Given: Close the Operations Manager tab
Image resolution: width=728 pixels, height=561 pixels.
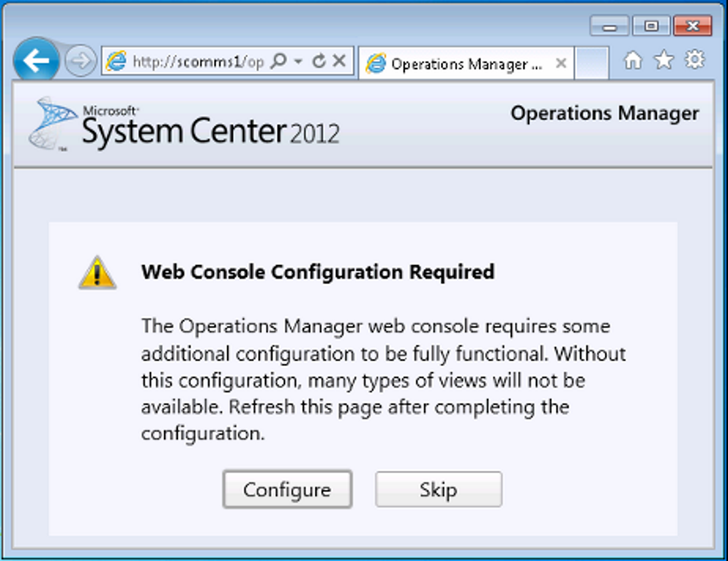Looking at the screenshot, I should tap(561, 63).
